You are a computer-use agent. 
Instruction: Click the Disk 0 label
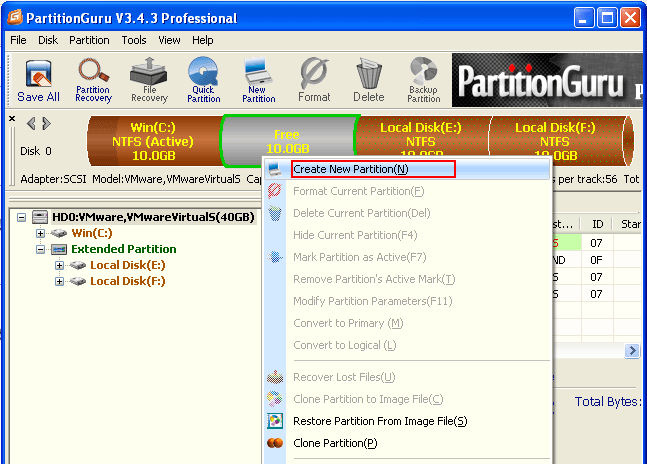[36, 151]
